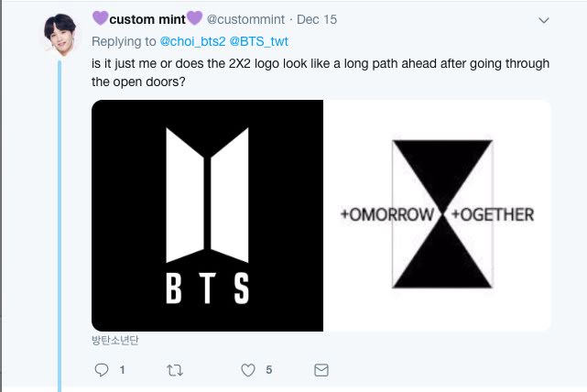587x392 pixels.
Task: Open custom mint's profile avatar
Action: pyautogui.click(x=60, y=35)
